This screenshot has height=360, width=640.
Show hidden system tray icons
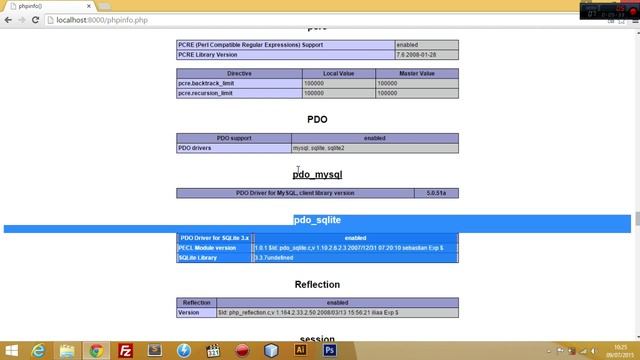click(549, 351)
